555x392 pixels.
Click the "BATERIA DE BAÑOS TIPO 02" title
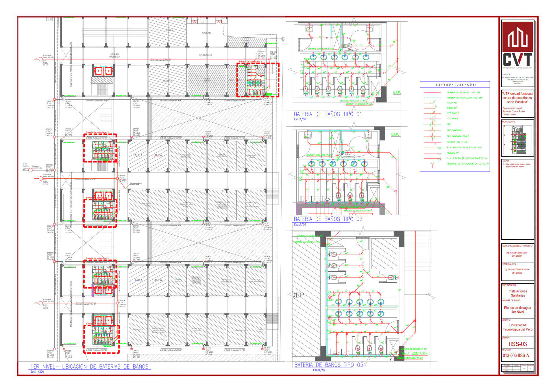pyautogui.click(x=328, y=219)
